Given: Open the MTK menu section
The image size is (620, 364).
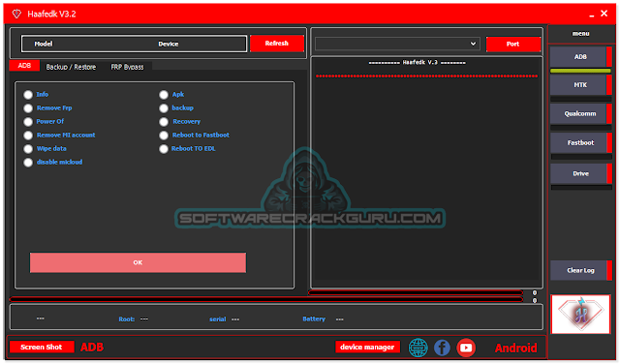Looking at the screenshot, I should coord(580,85).
